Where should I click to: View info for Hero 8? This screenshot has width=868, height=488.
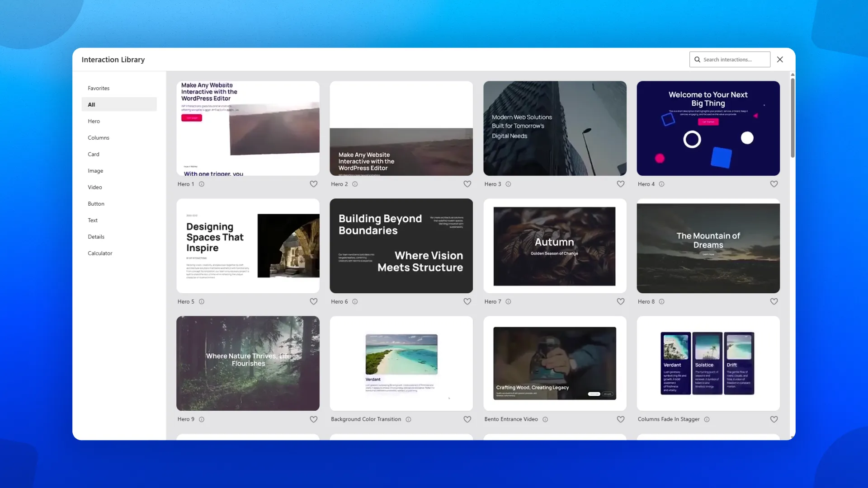click(x=661, y=301)
